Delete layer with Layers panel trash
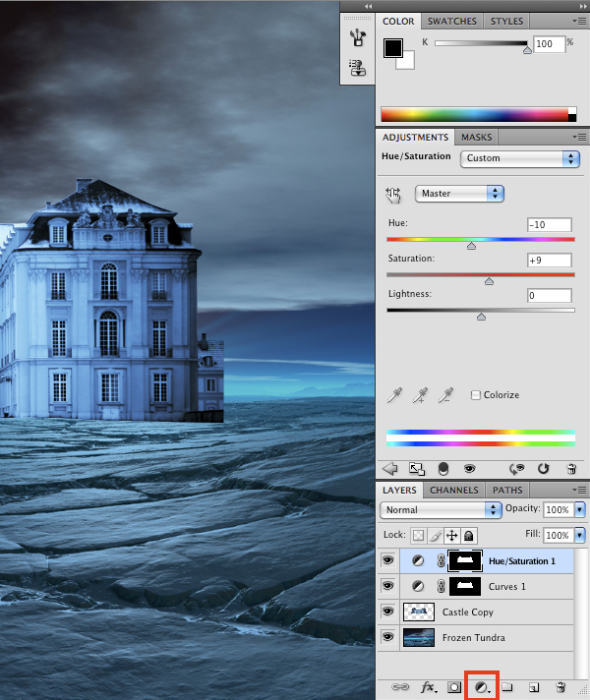 (x=560, y=687)
